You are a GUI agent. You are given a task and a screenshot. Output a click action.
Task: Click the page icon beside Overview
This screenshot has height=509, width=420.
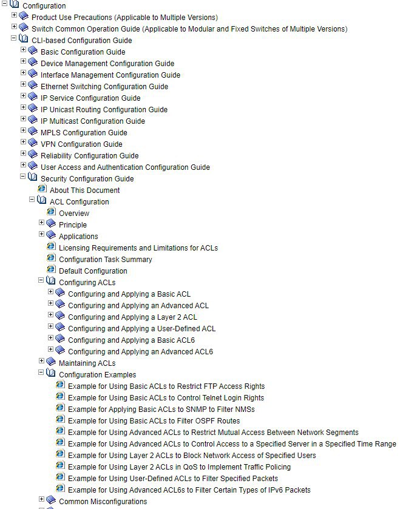point(52,211)
